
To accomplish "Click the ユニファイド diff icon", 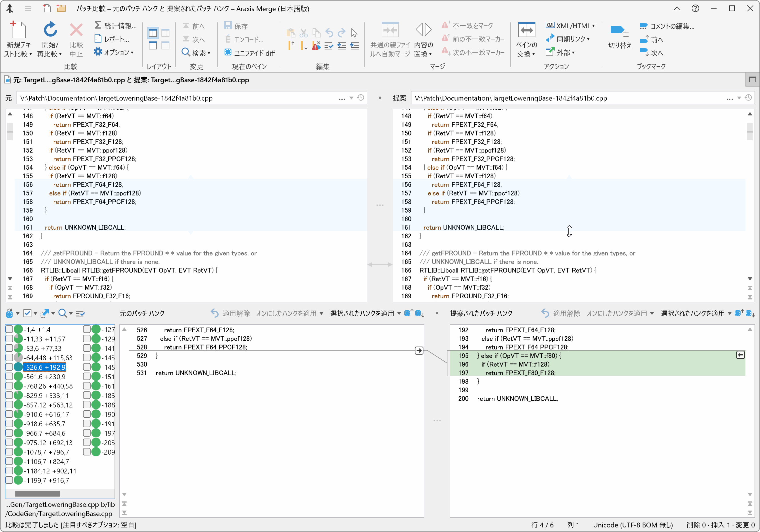I will [x=228, y=53].
